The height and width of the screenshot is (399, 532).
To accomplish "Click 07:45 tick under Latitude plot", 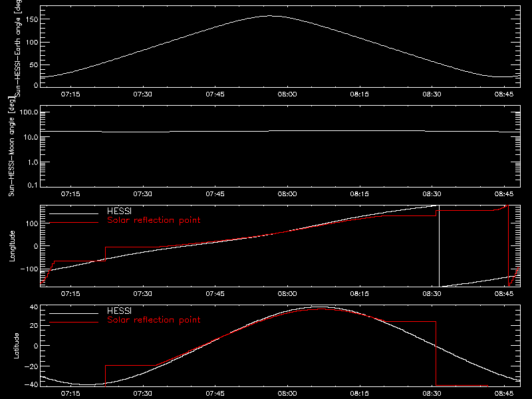I will [x=215, y=394].
